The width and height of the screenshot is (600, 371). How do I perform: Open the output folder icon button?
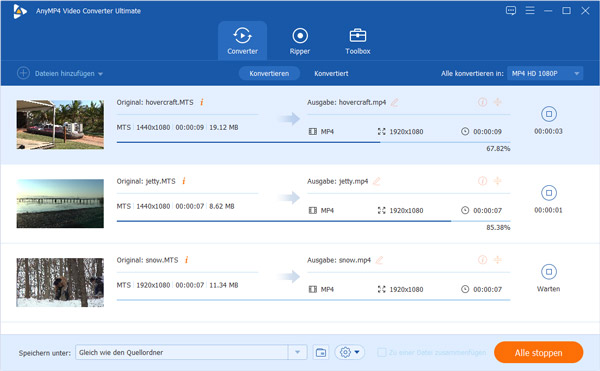[x=321, y=352]
